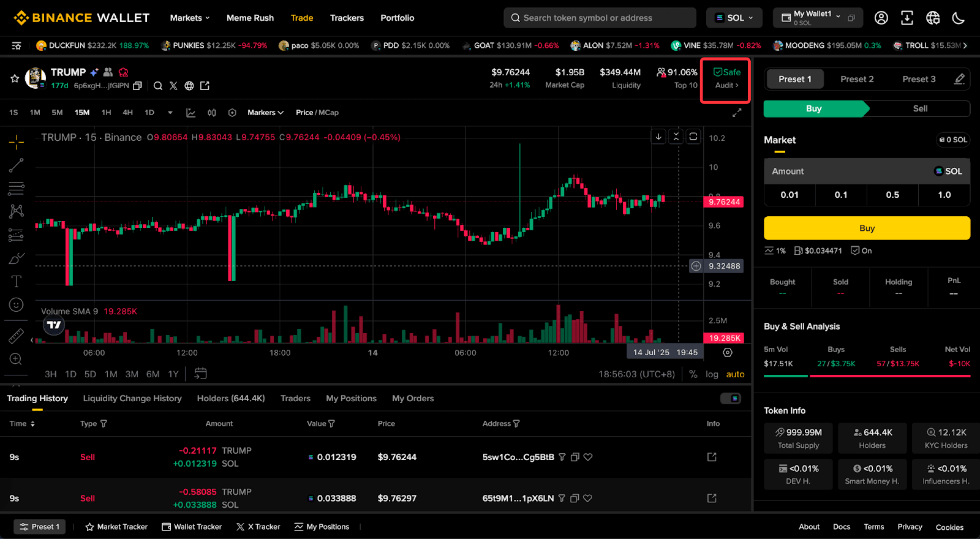
Task: Select the 1H chart interval
Action: pos(106,113)
